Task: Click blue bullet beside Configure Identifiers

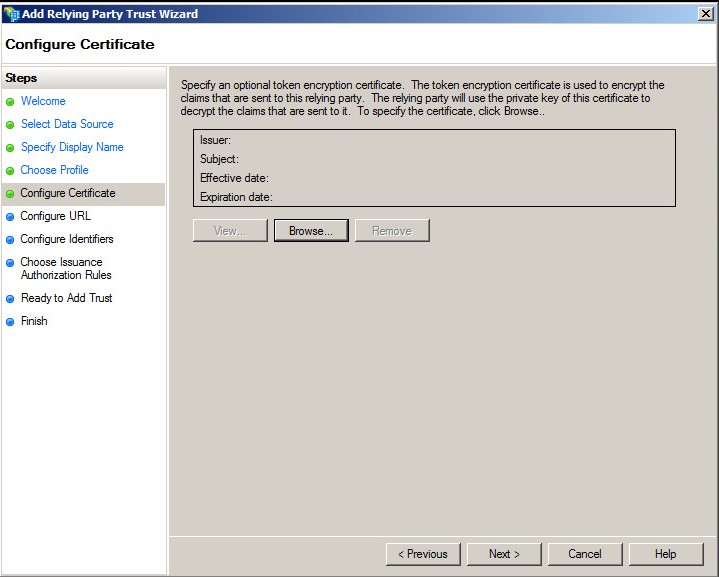Action: tap(10, 240)
